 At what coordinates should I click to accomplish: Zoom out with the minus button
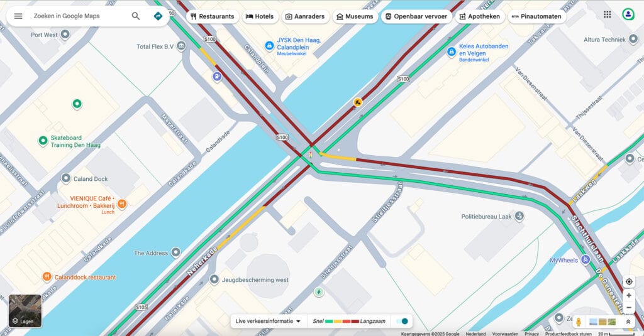tap(629, 307)
